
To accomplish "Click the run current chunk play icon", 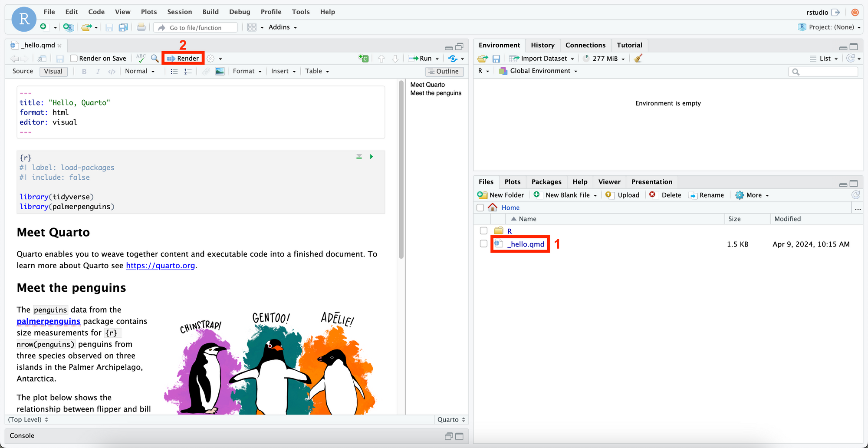I will [x=372, y=157].
